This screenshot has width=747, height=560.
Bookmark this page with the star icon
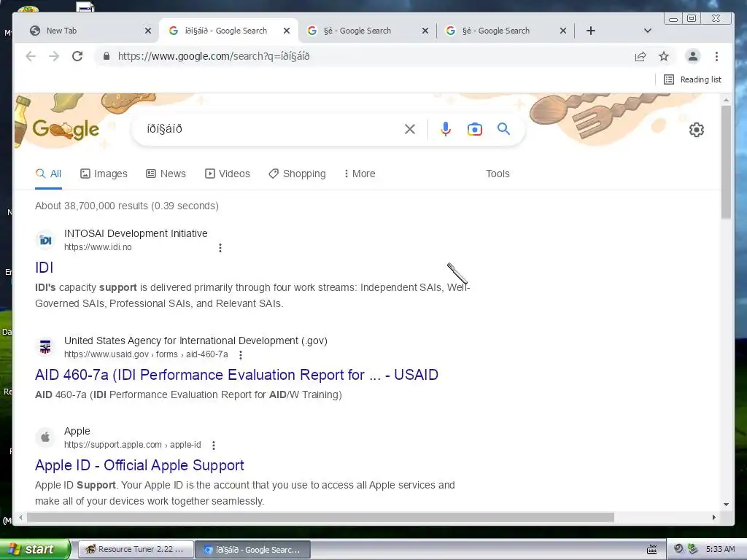pyautogui.click(x=664, y=56)
